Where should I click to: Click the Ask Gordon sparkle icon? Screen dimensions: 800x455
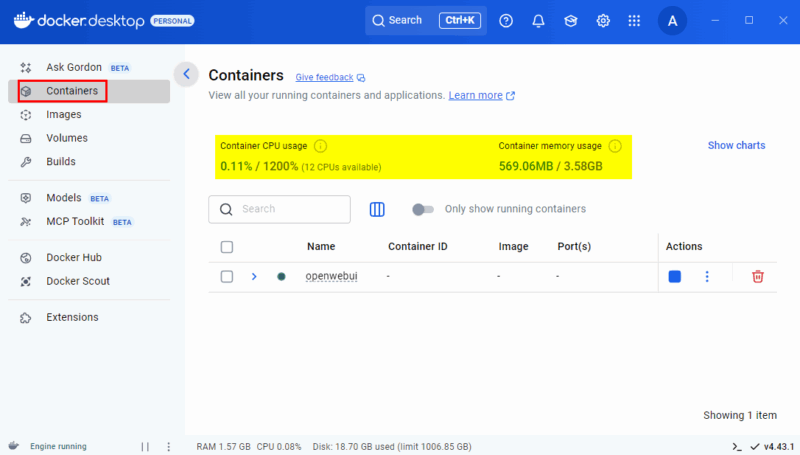[x=26, y=67]
